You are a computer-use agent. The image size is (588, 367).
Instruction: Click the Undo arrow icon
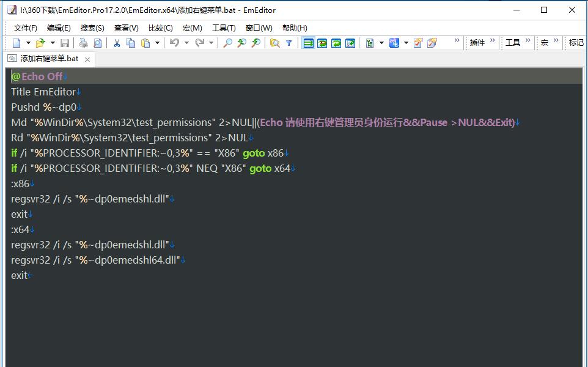coord(174,43)
